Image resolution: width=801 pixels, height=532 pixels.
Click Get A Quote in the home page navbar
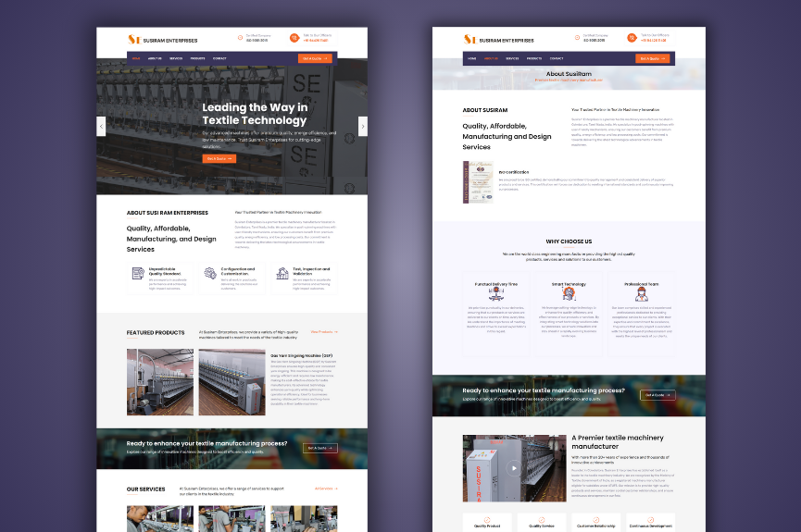click(315, 58)
